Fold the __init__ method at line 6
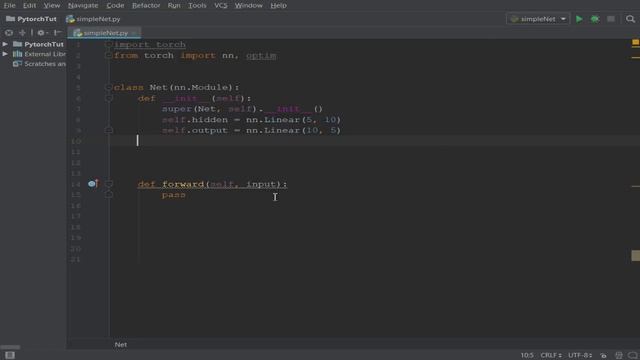The width and height of the screenshot is (640, 360). pos(109,98)
